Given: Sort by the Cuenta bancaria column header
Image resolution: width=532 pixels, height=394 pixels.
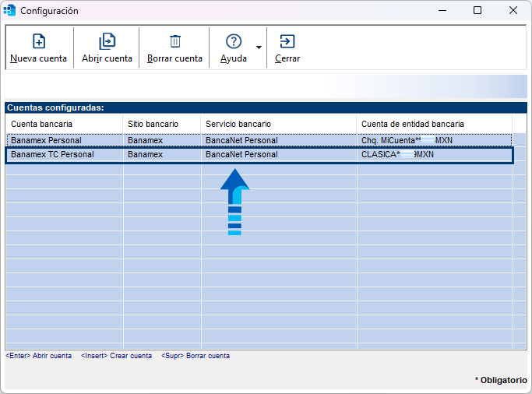Looking at the screenshot, I should [x=64, y=124].
